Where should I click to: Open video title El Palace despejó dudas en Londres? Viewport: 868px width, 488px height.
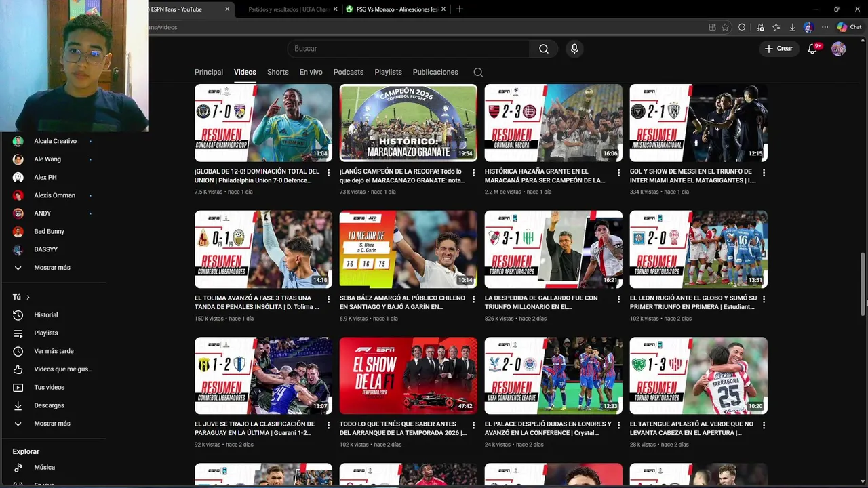click(x=548, y=428)
